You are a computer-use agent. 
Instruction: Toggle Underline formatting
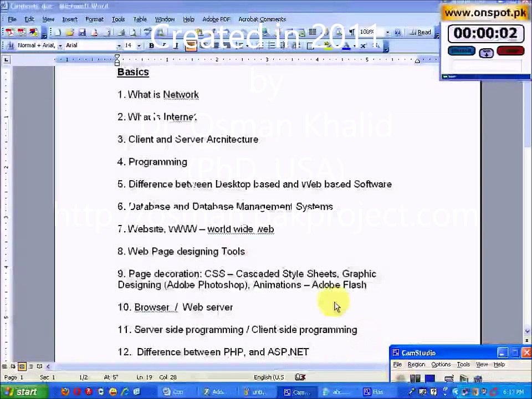point(176,46)
